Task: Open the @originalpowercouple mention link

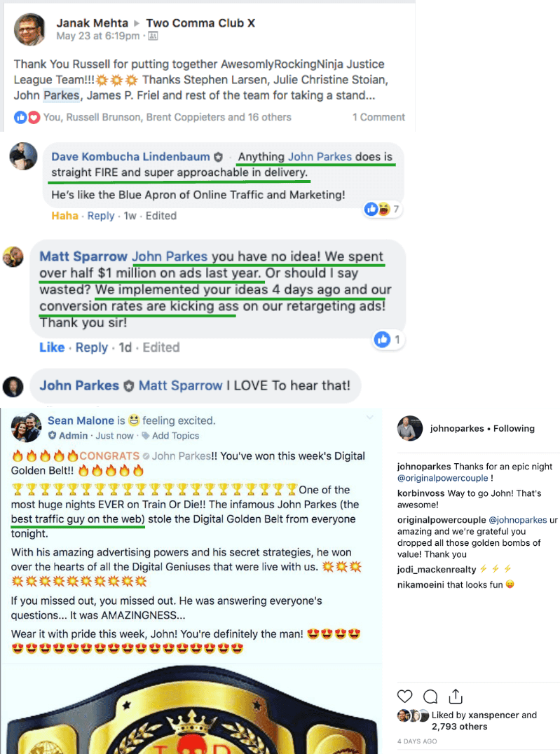Action: (443, 478)
